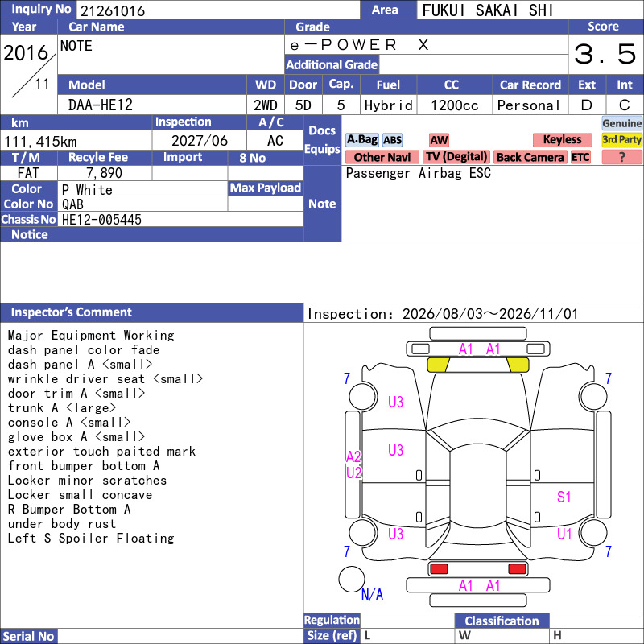Select the AW equipment badge
The height and width of the screenshot is (644, 644).
[439, 140]
